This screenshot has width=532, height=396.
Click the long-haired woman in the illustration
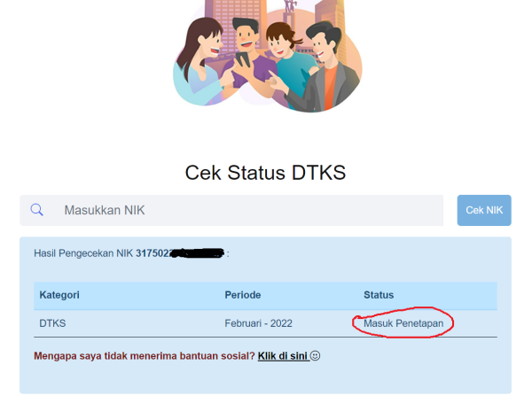200,61
